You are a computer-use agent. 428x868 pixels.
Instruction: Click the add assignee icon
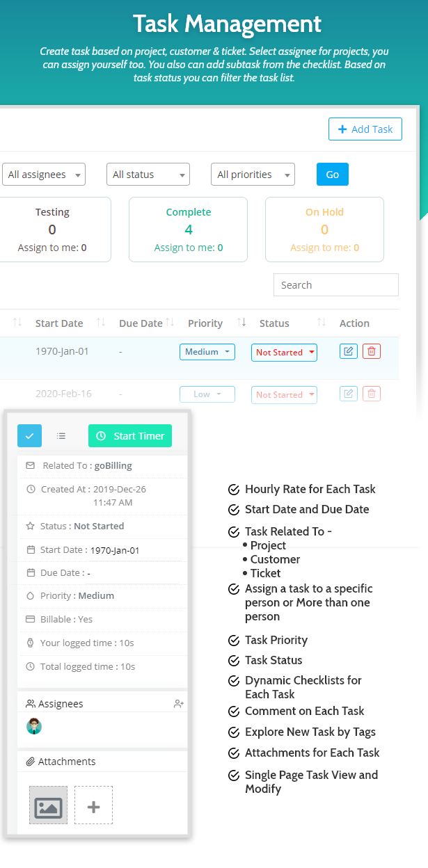[178, 704]
